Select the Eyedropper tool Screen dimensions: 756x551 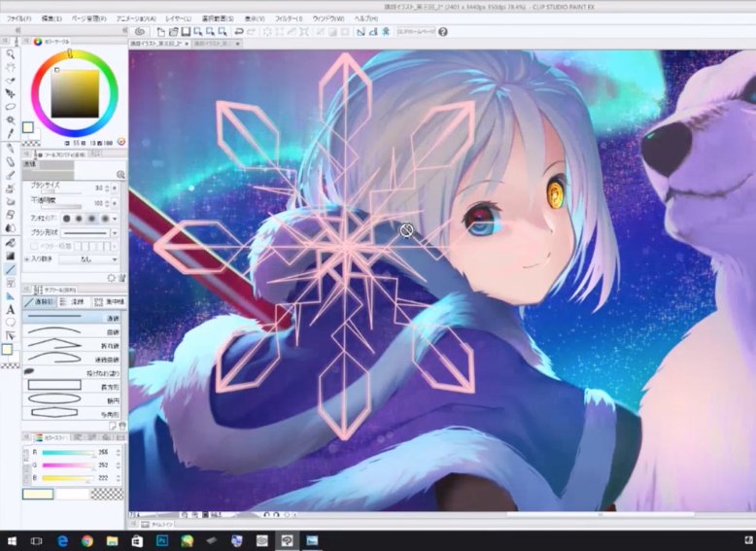click(10, 132)
